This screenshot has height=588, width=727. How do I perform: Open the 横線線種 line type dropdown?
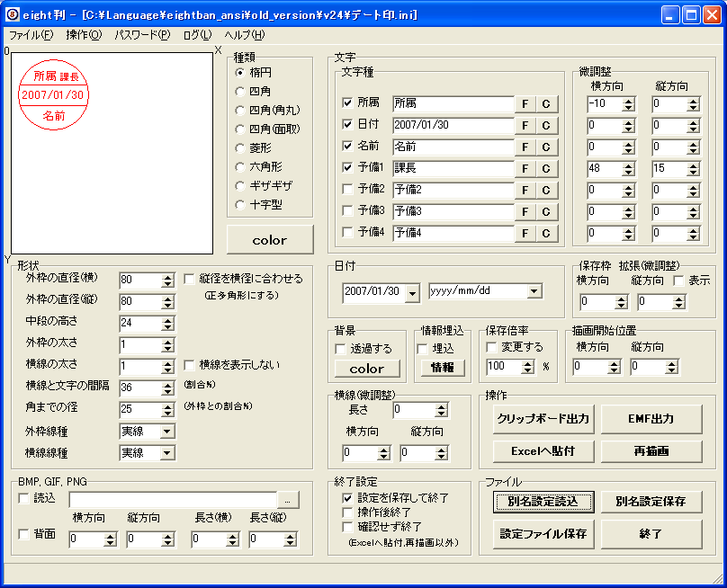167,453
